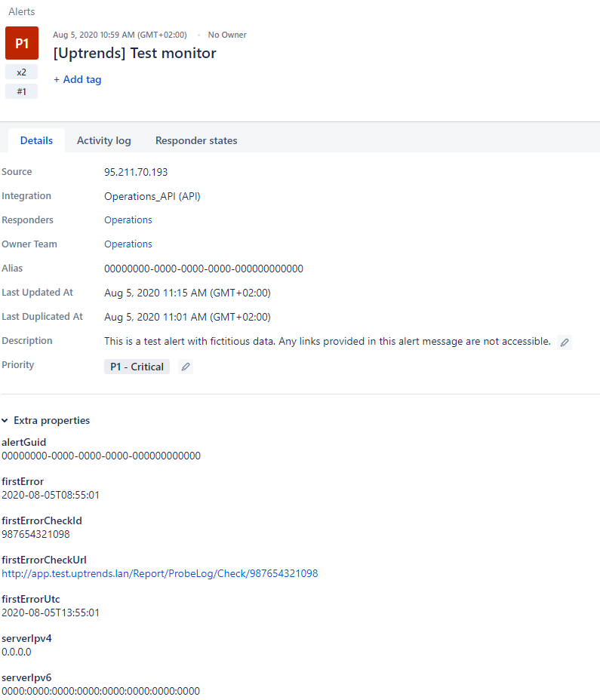600x700 pixels.
Task: Click the pencil icon next to P1 - Critical
Action: (x=186, y=367)
